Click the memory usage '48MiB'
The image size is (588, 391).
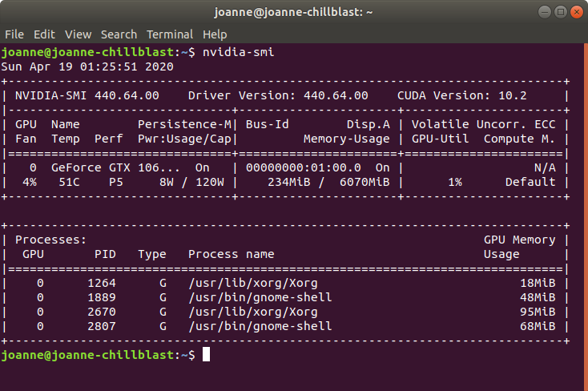point(538,297)
